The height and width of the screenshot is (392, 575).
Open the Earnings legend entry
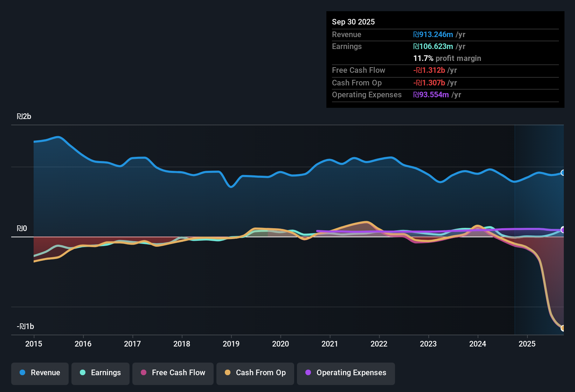coord(100,373)
